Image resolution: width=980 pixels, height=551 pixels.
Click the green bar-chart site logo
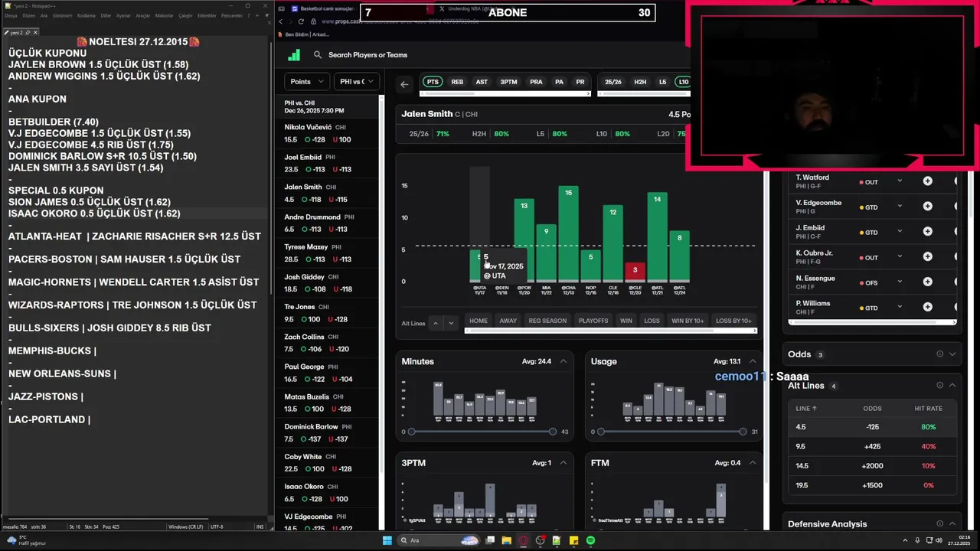294,55
